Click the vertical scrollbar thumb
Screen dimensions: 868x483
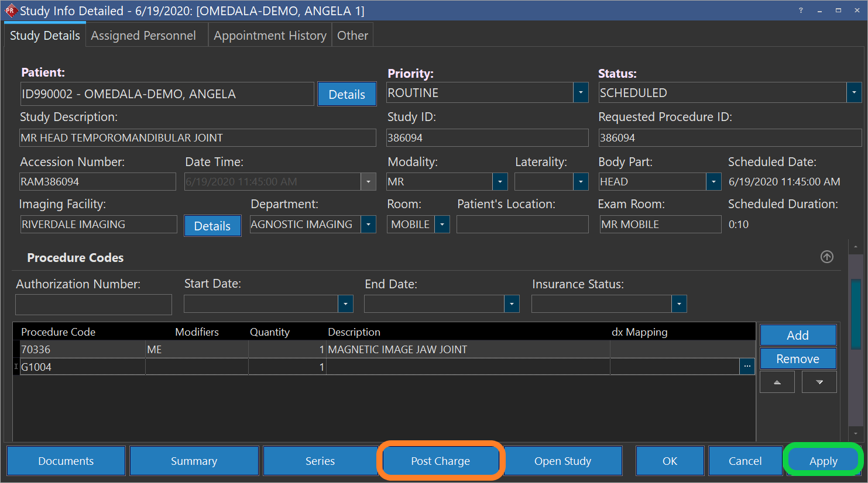point(856,316)
